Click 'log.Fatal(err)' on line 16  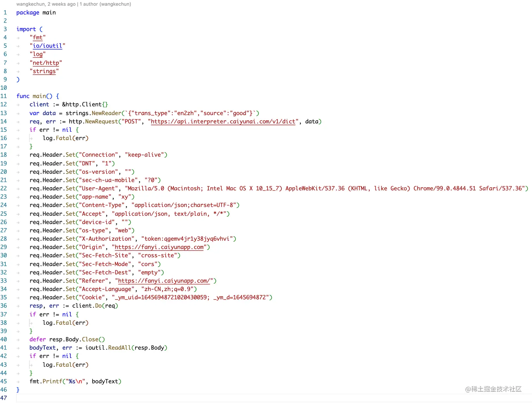pyautogui.click(x=65, y=138)
